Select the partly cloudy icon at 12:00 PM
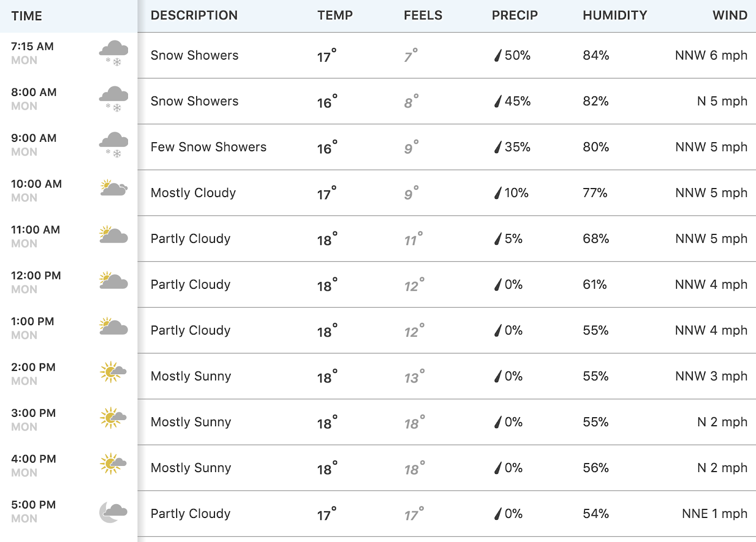This screenshot has width=756, height=542. point(113,280)
